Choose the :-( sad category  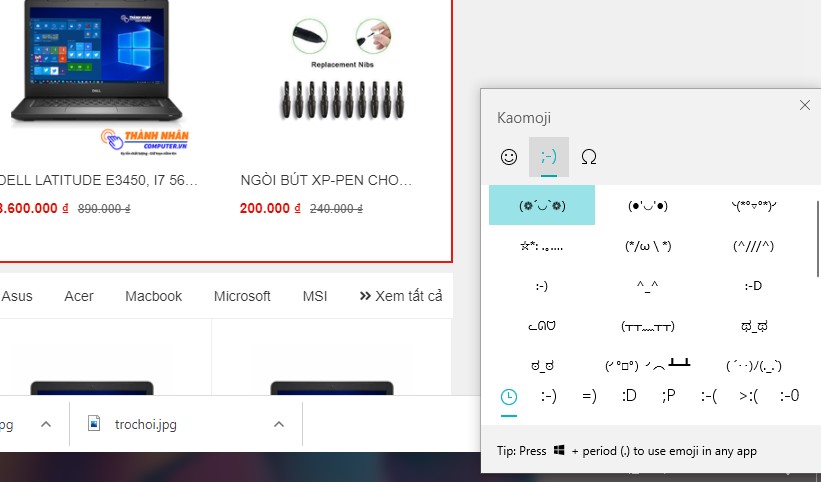708,396
